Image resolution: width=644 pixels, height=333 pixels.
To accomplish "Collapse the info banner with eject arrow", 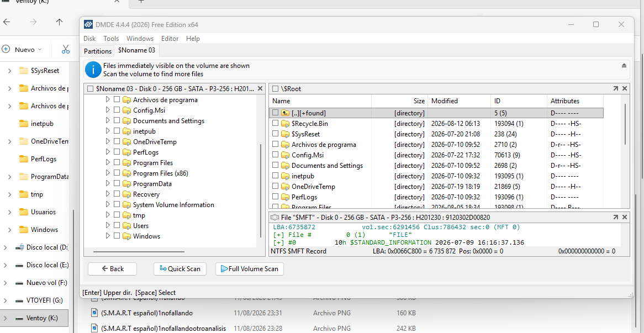I will tap(624, 66).
